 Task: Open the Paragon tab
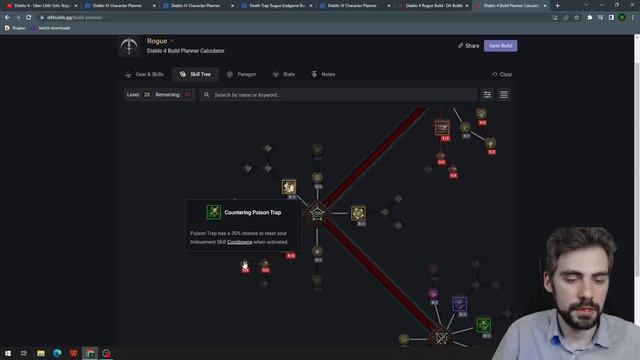[x=242, y=74]
